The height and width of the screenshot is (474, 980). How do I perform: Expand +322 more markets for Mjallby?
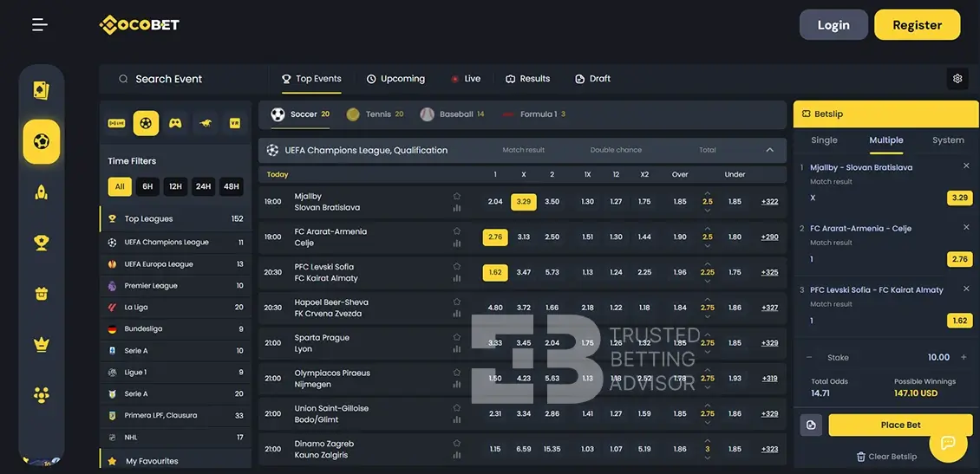769,202
